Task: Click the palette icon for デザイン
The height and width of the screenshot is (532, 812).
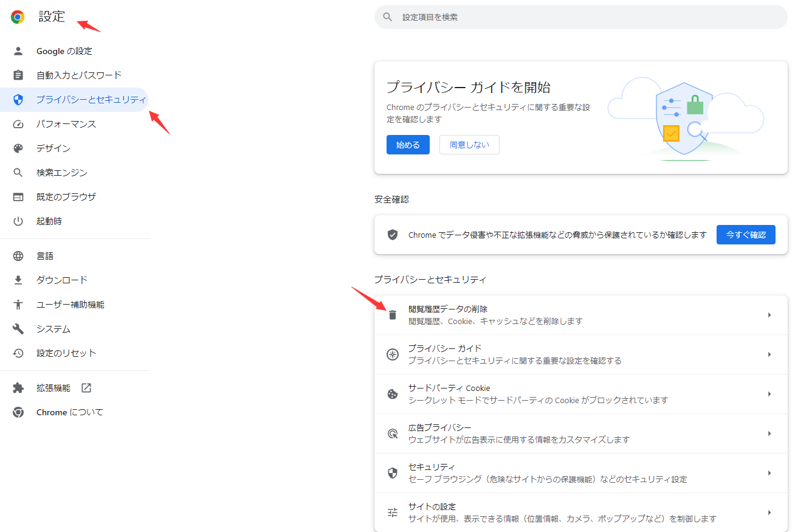Action: (x=18, y=148)
